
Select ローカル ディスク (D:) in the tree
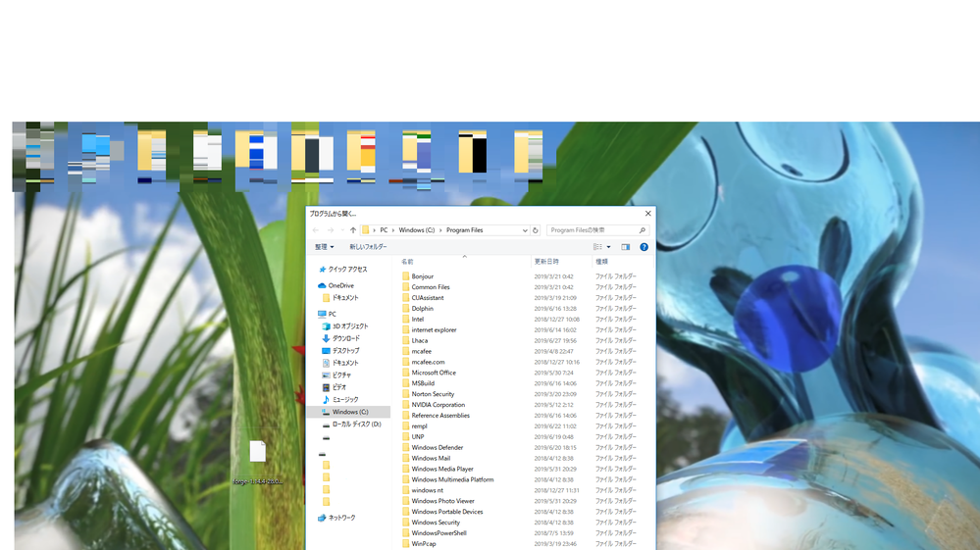point(356,424)
